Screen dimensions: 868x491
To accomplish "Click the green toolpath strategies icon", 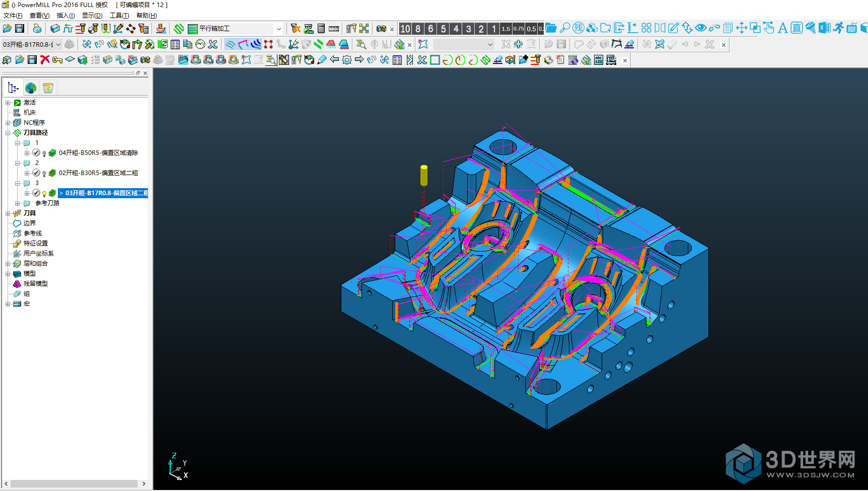I will (179, 29).
